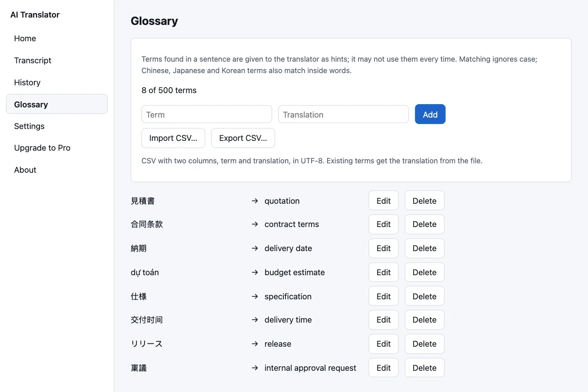The height and width of the screenshot is (392, 588).
Task: Delete the specification entry
Action: 424,296
